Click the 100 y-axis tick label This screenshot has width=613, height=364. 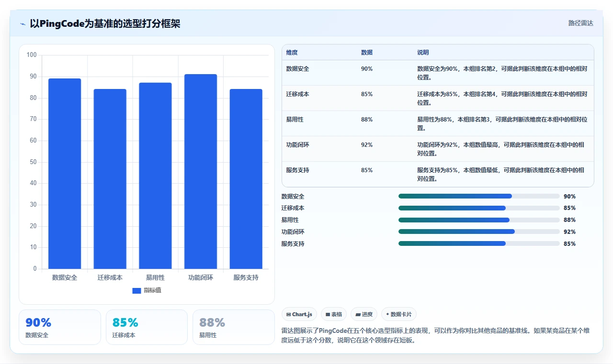pyautogui.click(x=32, y=55)
